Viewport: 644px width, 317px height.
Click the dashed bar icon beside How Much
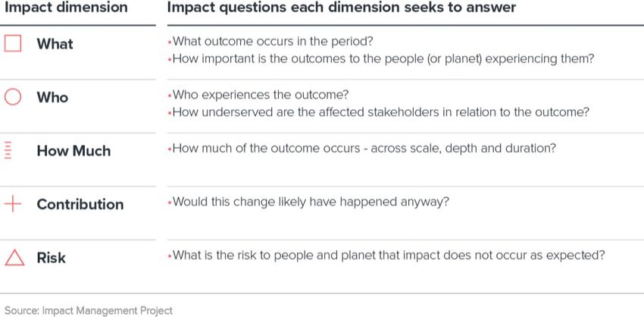[8, 150]
